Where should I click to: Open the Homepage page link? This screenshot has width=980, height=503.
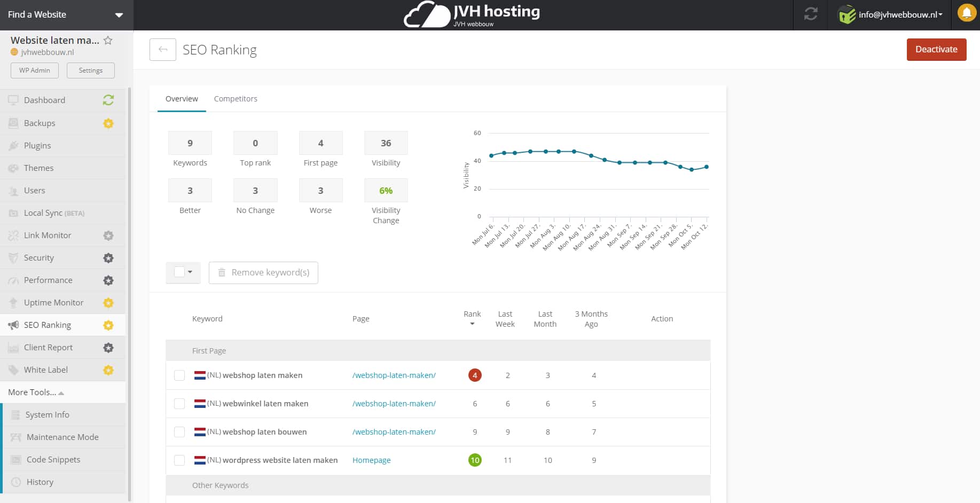(371, 460)
